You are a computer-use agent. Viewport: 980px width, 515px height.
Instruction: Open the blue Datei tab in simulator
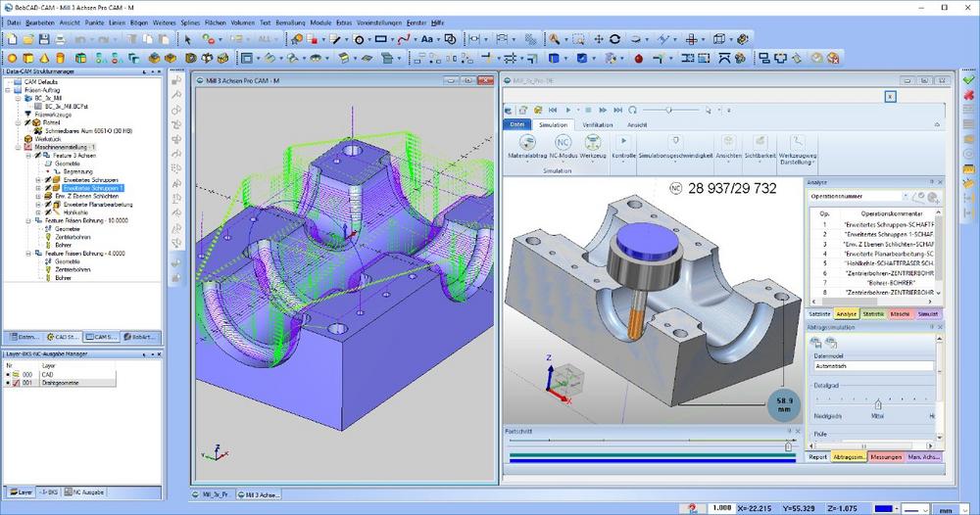point(516,125)
